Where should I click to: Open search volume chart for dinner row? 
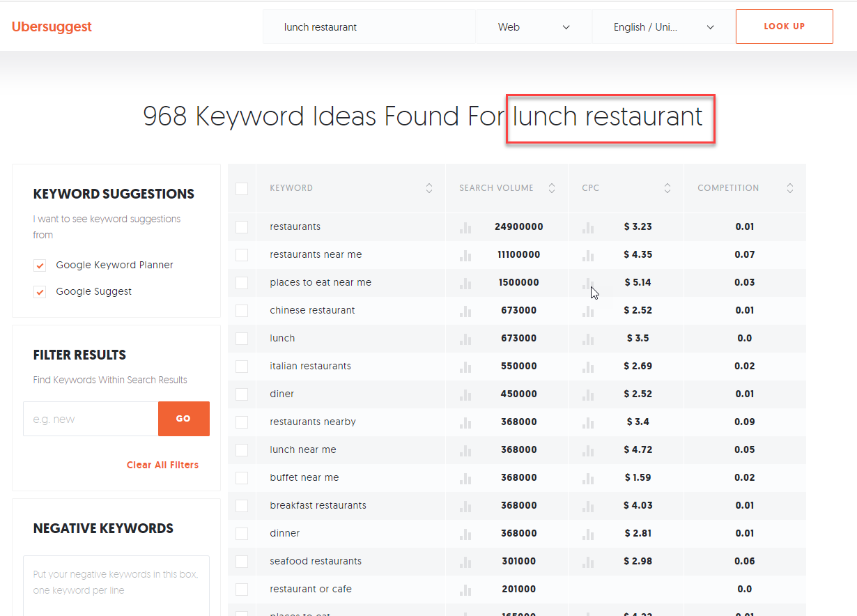pyautogui.click(x=465, y=534)
